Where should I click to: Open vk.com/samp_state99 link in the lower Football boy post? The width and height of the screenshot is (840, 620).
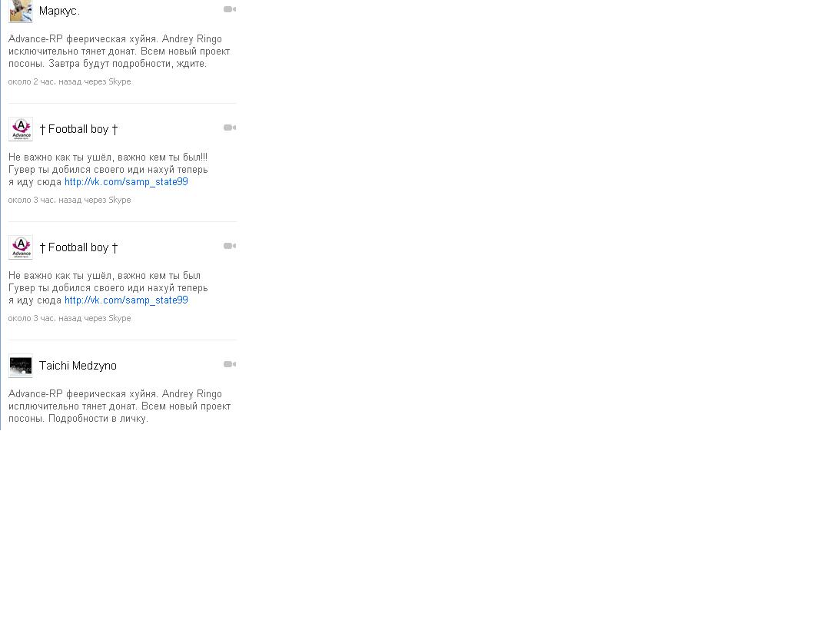coord(126,300)
